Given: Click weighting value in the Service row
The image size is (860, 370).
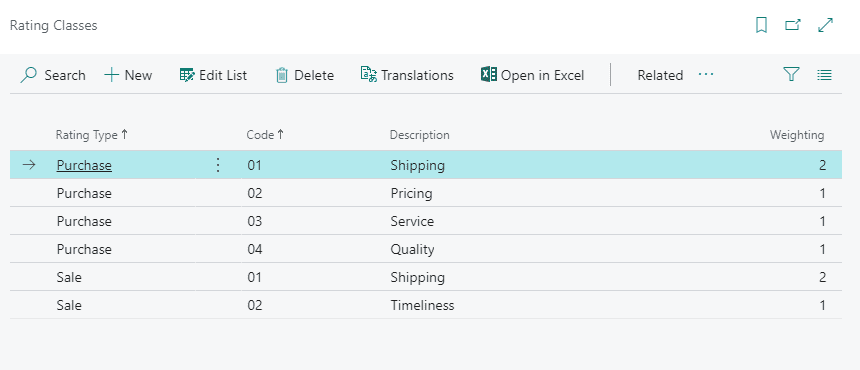Looking at the screenshot, I should point(822,221).
